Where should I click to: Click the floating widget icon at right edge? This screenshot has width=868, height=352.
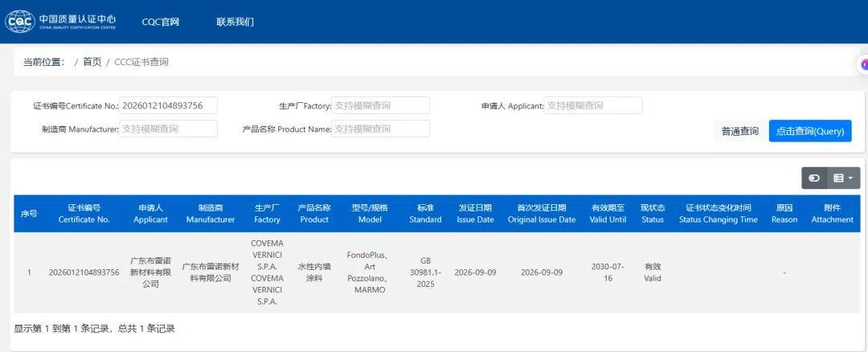[862, 65]
